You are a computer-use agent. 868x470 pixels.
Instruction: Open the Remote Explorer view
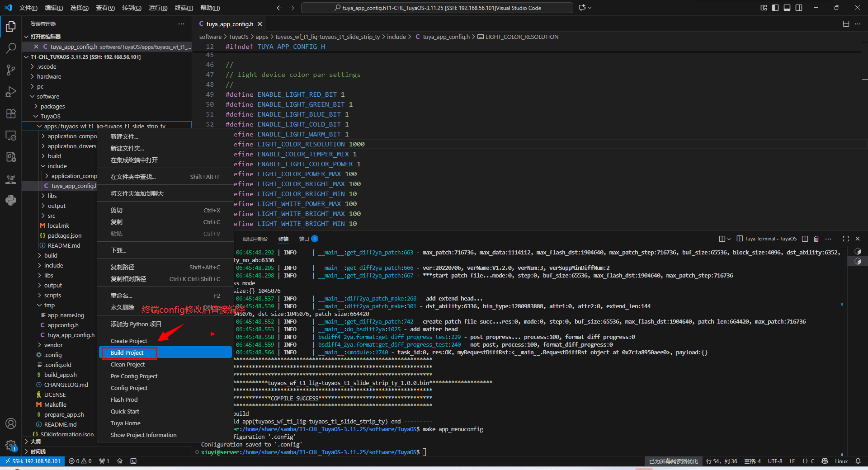[11, 135]
